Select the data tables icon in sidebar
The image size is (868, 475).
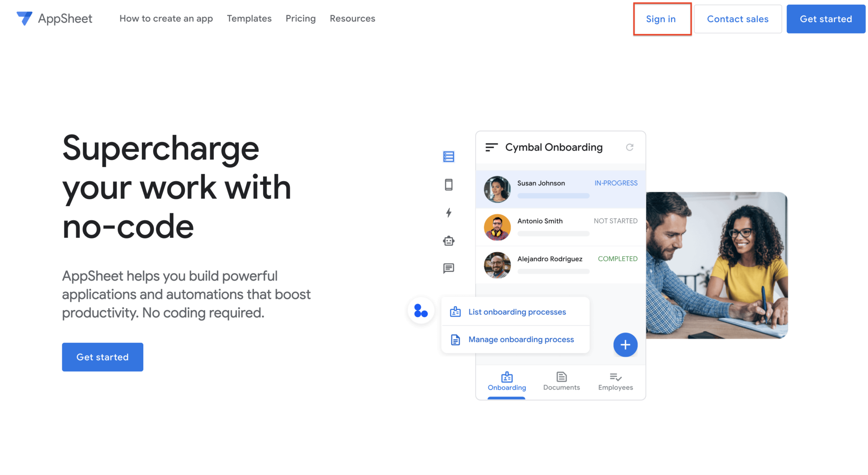pyautogui.click(x=449, y=156)
